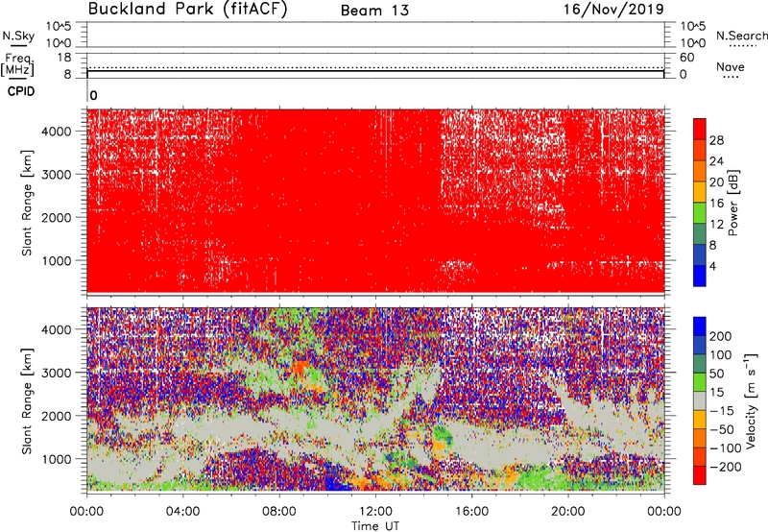The image size is (768, 532).
Task: Click the "CPID" row label
Action: pos(21,91)
